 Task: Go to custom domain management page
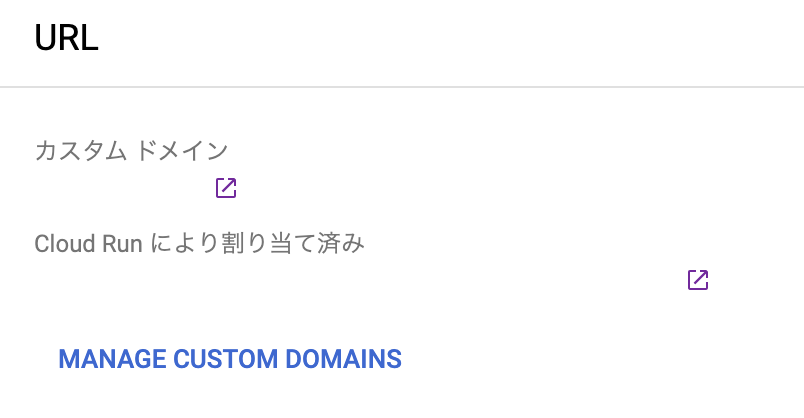tap(230, 359)
